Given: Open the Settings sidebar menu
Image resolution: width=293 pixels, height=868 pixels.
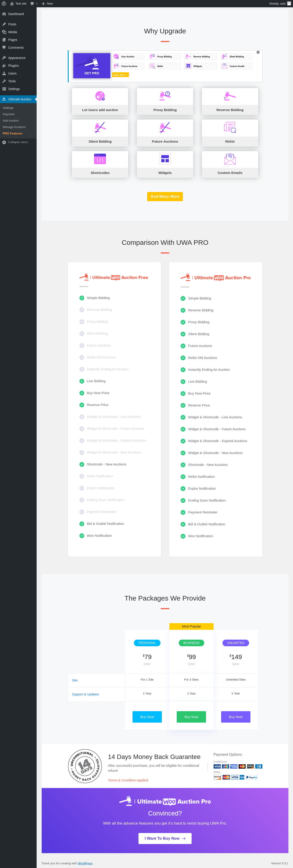Looking at the screenshot, I should pyautogui.click(x=18, y=89).
